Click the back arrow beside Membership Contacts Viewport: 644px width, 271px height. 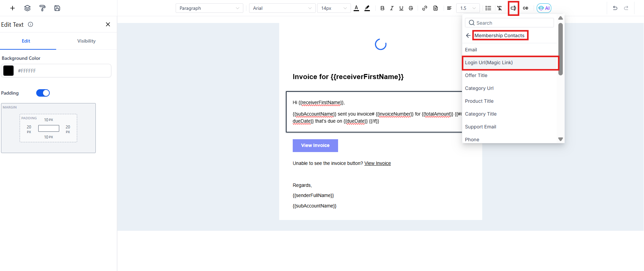click(x=468, y=35)
